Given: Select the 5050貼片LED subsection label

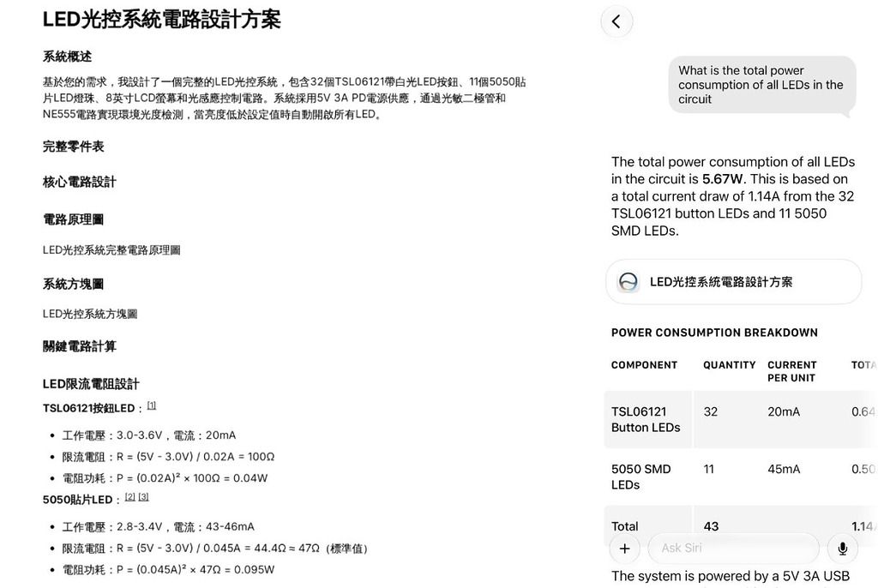Looking at the screenshot, I should tap(78, 500).
